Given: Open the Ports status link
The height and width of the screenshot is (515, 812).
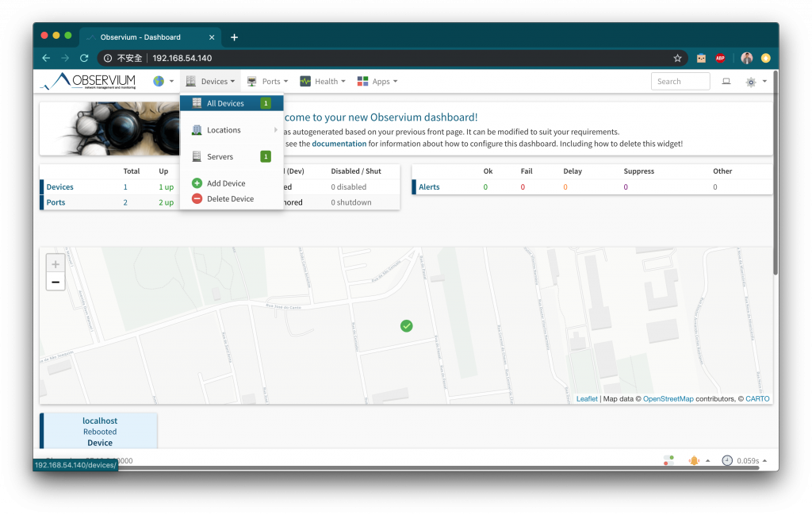Looking at the screenshot, I should pos(56,202).
